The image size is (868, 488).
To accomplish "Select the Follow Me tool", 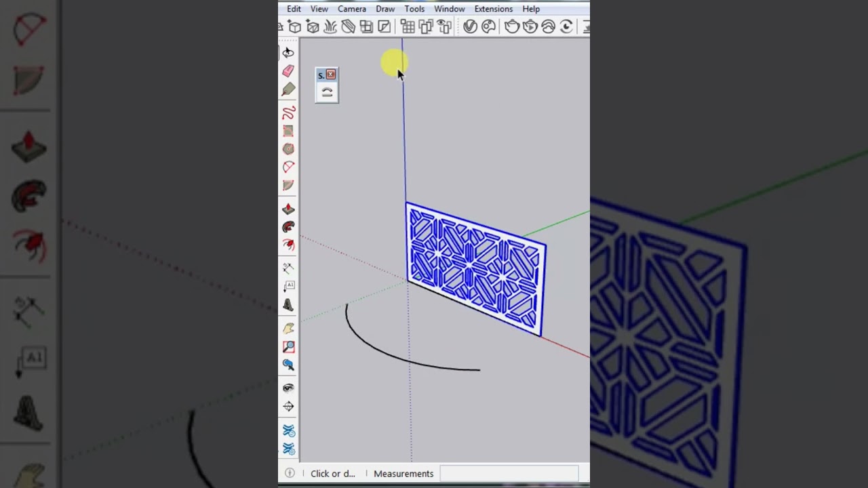I will coord(288,227).
